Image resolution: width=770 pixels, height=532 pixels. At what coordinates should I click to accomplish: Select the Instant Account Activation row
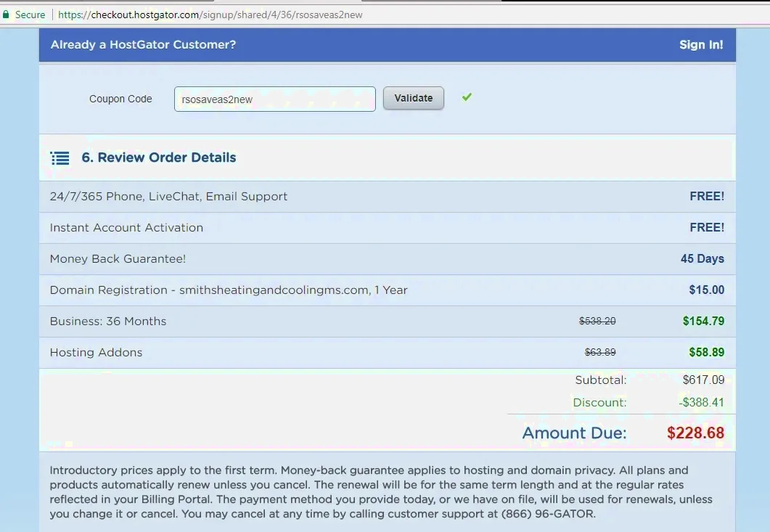click(126, 228)
